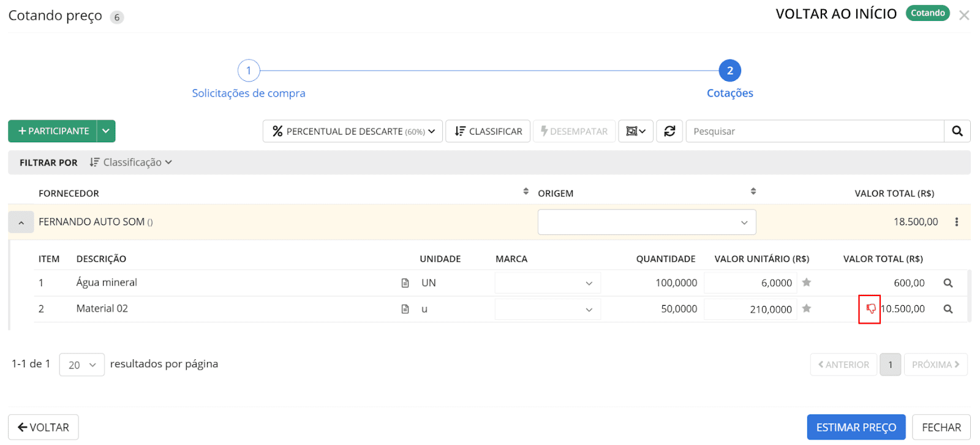Click the search magnifier button
Image resolution: width=980 pixels, height=445 pixels.
[x=957, y=131]
